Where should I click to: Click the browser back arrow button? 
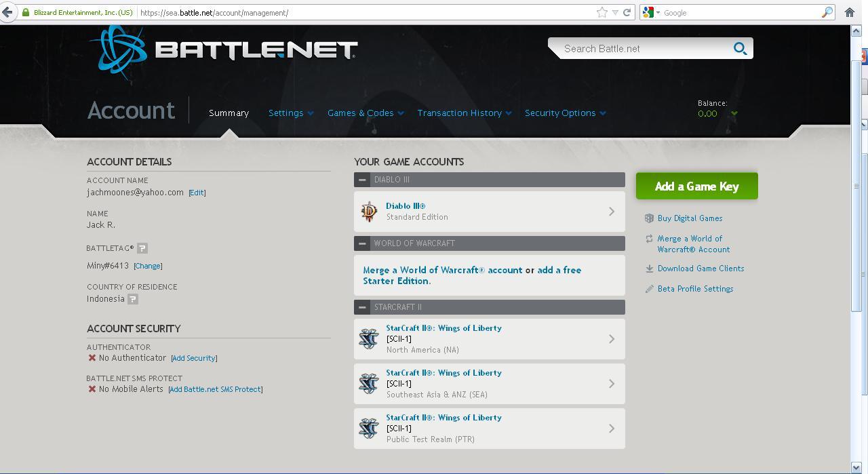tap(7, 12)
